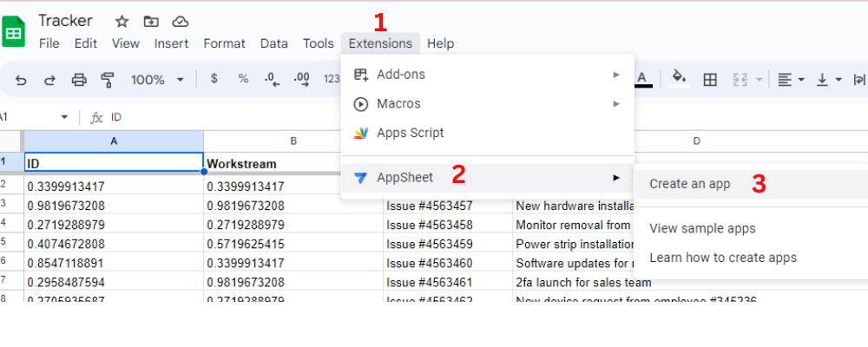Open Apps Script from the menu

click(x=488, y=133)
